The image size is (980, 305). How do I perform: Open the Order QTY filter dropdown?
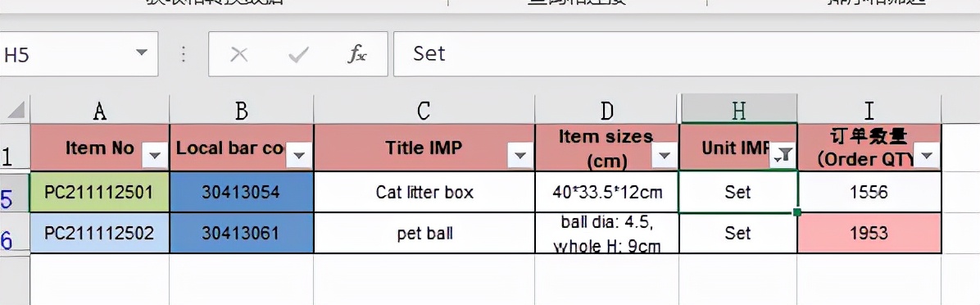928,156
